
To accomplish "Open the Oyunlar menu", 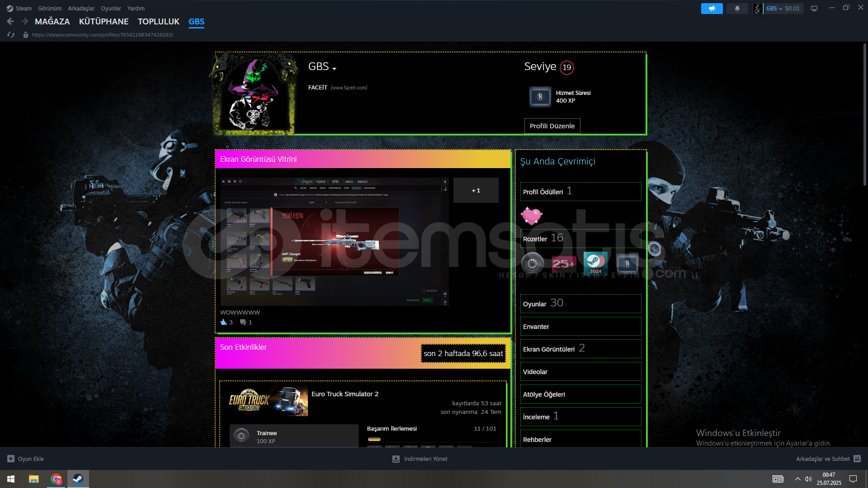I will (x=111, y=9).
